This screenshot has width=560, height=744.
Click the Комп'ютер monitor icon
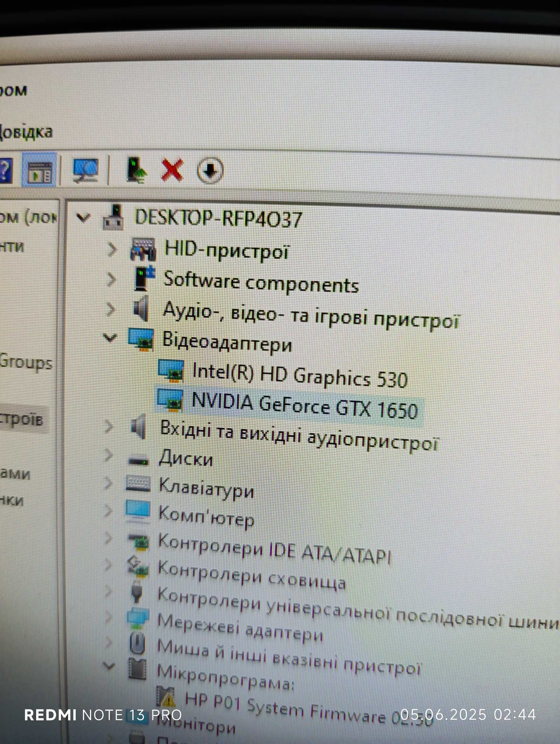[x=137, y=511]
